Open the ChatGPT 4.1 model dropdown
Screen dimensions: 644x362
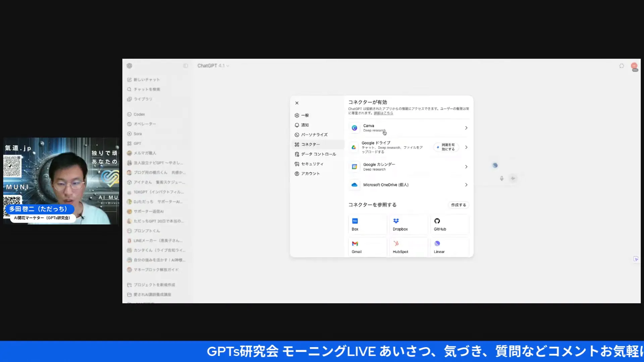[213, 66]
